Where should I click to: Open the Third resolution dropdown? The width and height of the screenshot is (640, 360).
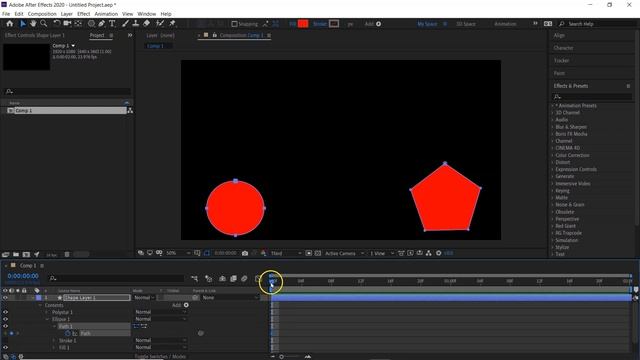(286, 253)
